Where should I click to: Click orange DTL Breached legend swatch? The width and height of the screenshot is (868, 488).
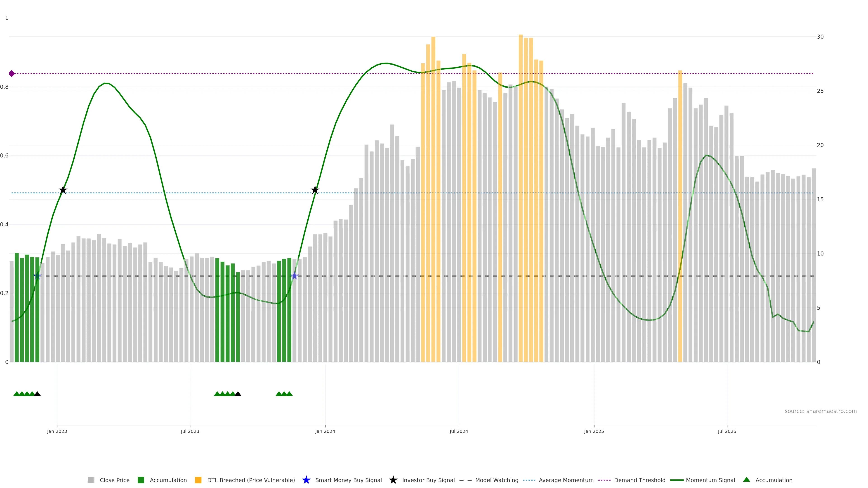pos(198,480)
